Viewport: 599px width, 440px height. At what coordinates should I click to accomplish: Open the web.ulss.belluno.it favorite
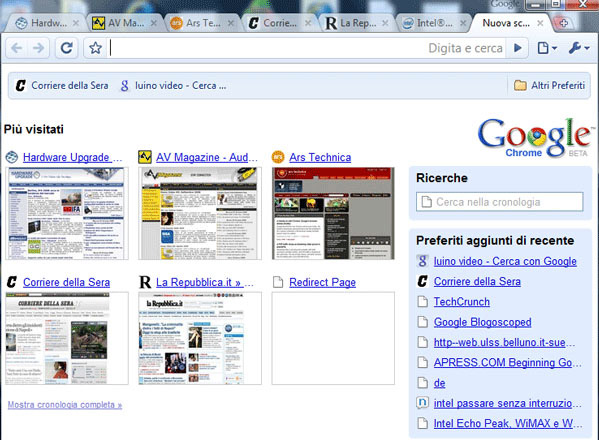tap(504, 342)
